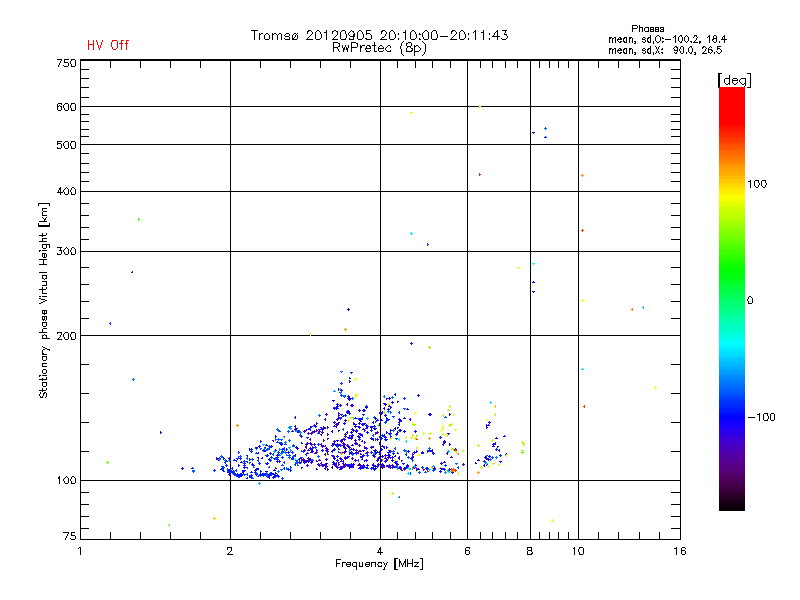Image resolution: width=800 pixels, height=600 pixels.
Task: Click the 400 y-axis tick label
Action: click(66, 192)
